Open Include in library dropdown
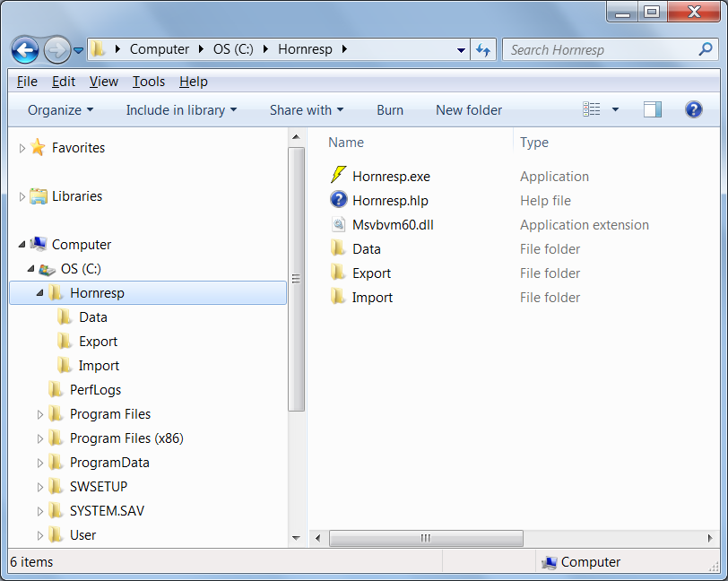Image resolution: width=728 pixels, height=581 pixels. click(181, 110)
